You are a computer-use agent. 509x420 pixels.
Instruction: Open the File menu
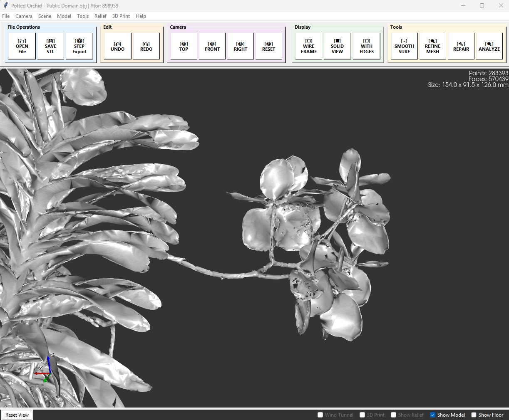[6, 16]
